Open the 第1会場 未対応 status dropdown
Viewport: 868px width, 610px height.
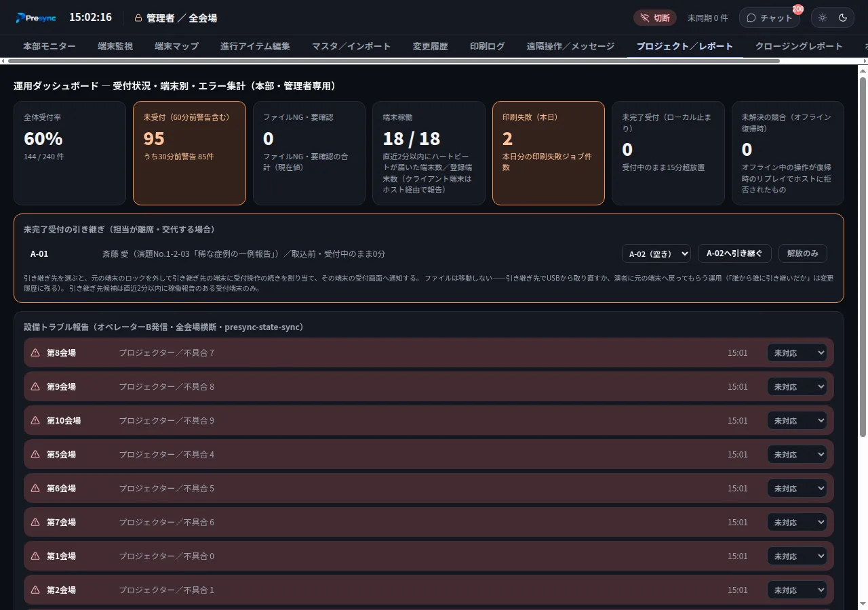[797, 556]
